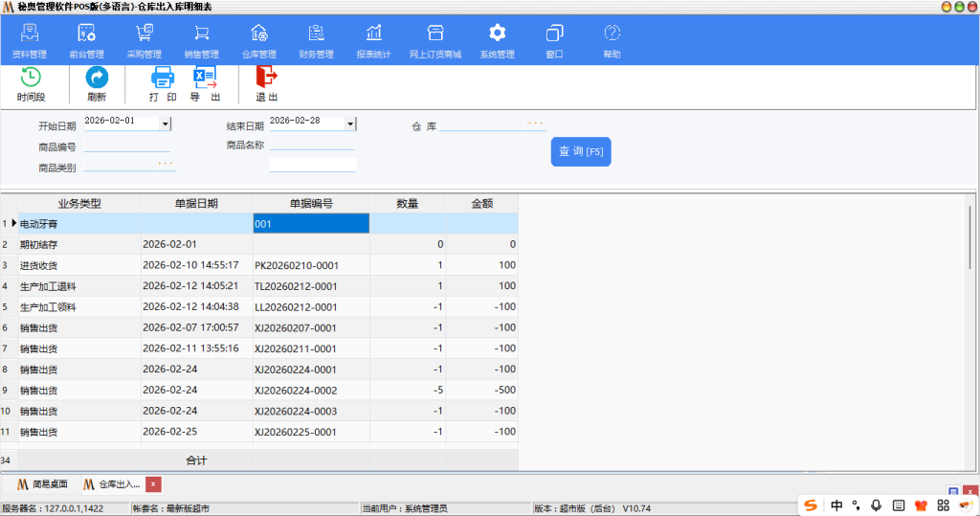Click the 商品编号 product code input field
The height and width of the screenshot is (516, 980).
126,146
